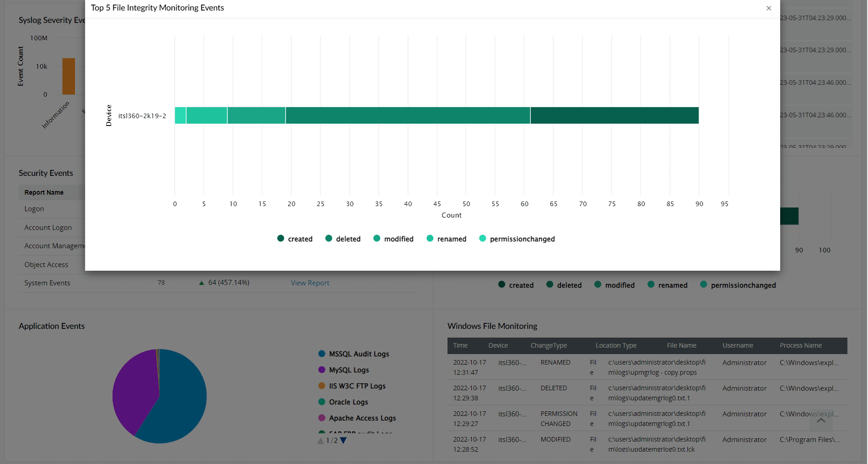
Task: Select the Apache Access Logs legend marker
Action: tap(322, 418)
